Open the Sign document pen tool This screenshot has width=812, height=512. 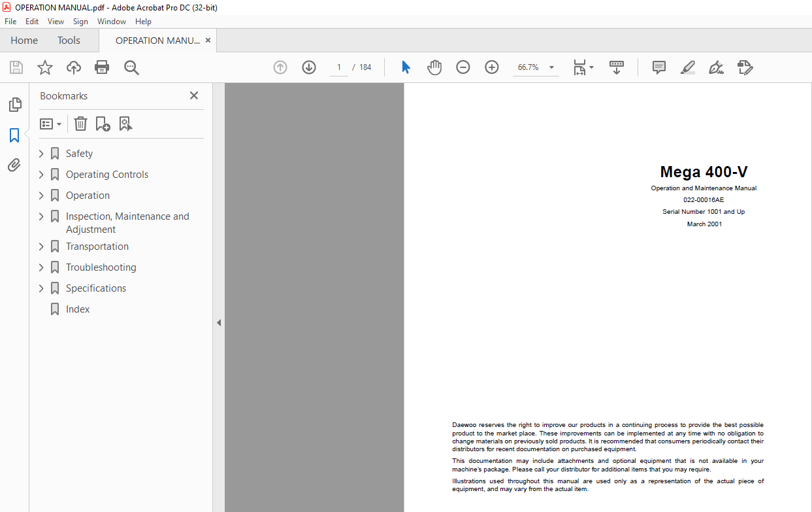[x=716, y=67]
